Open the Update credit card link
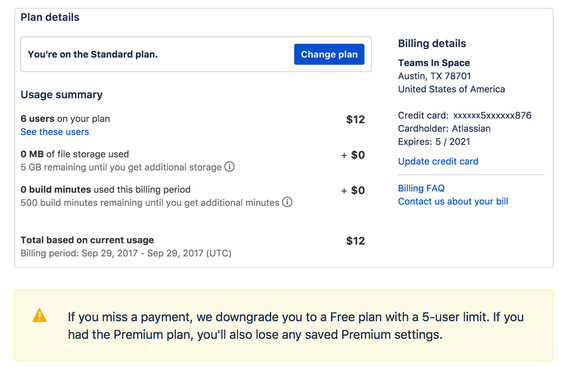Viewport: 569px width, 376px height. 438,161
